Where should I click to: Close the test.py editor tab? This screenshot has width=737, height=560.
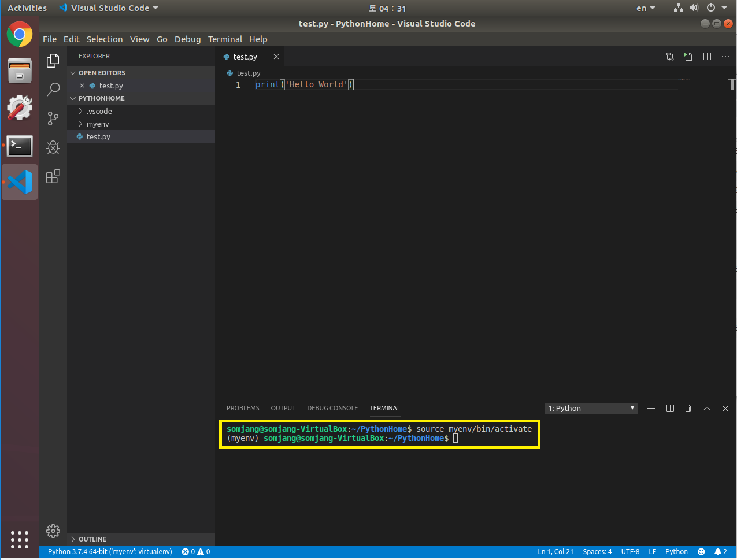[x=276, y=57]
